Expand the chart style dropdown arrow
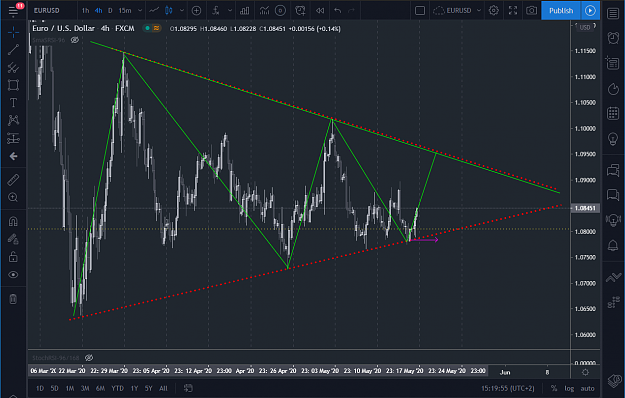This screenshot has height=398, width=625. tap(182, 11)
